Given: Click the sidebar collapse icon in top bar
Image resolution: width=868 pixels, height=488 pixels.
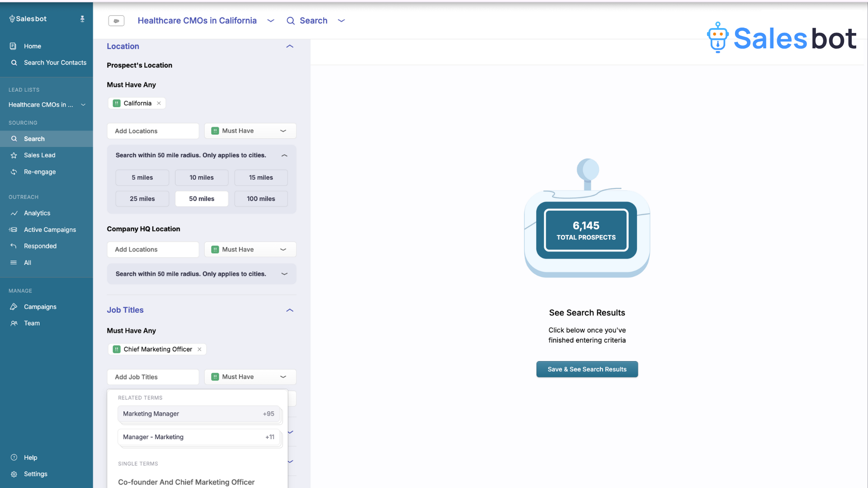Looking at the screenshot, I should (x=116, y=21).
